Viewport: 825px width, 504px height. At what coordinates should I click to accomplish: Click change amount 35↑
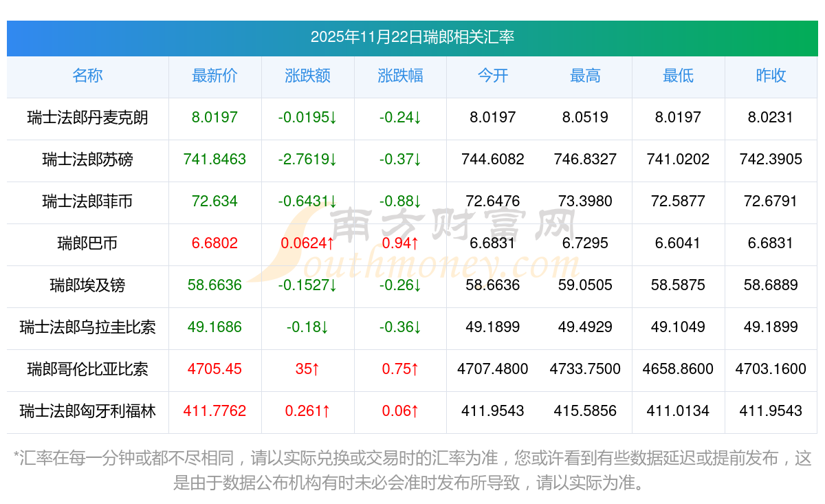point(307,369)
